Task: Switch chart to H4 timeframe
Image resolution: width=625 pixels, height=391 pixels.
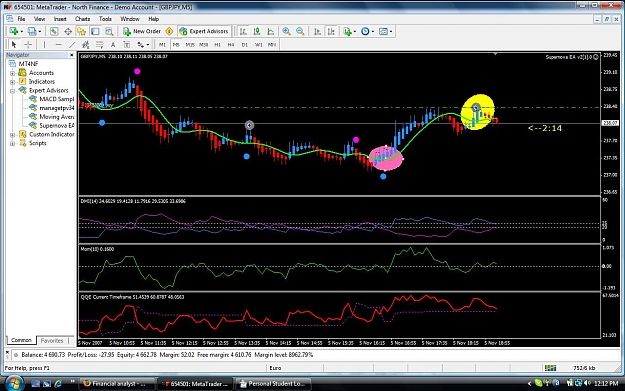Action: (x=231, y=45)
